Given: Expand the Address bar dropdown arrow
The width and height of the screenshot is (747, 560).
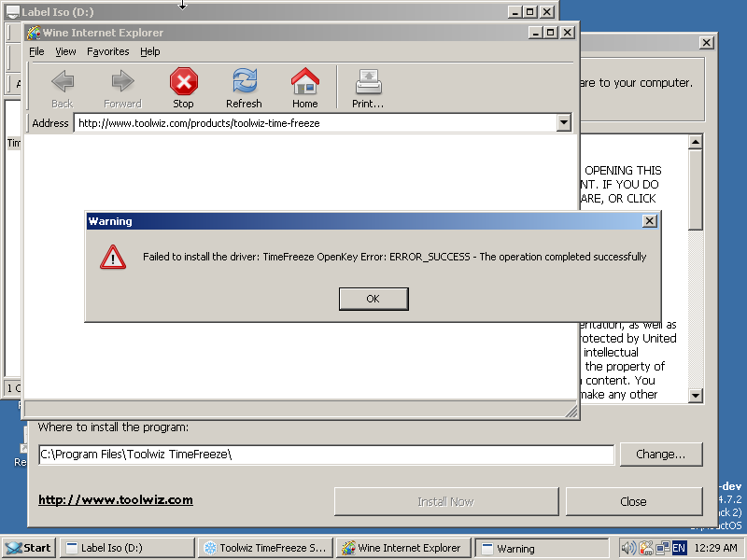Looking at the screenshot, I should (563, 123).
